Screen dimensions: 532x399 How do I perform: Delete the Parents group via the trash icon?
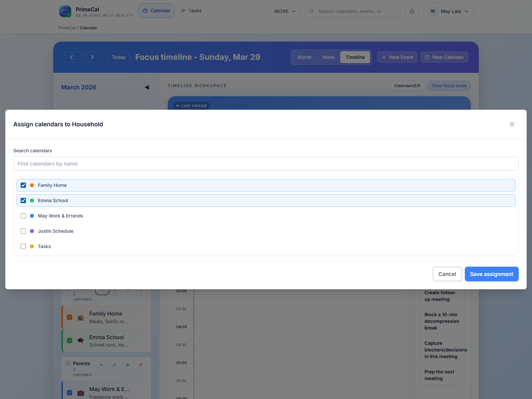pos(141,365)
